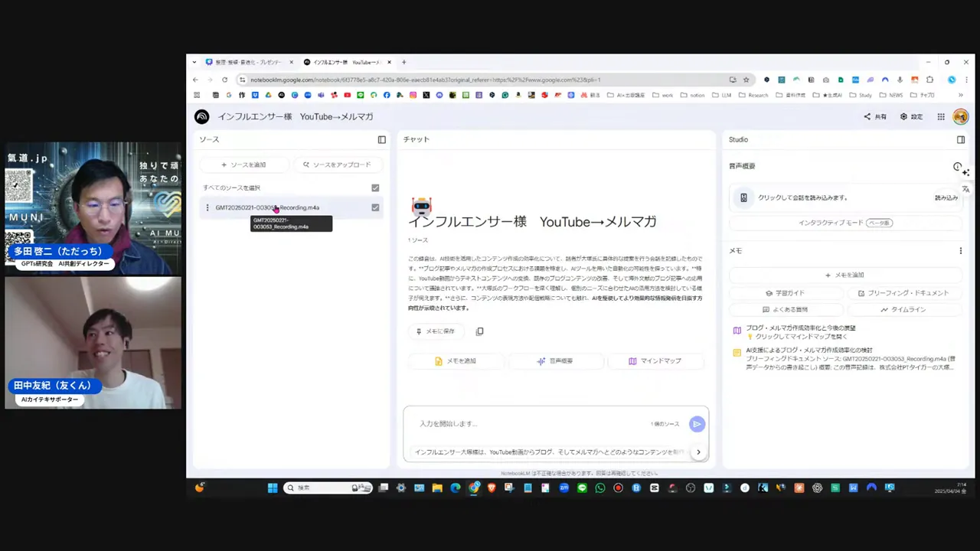The image size is (980, 551).
Task: Click the NotebookLM logo icon
Action: click(201, 116)
